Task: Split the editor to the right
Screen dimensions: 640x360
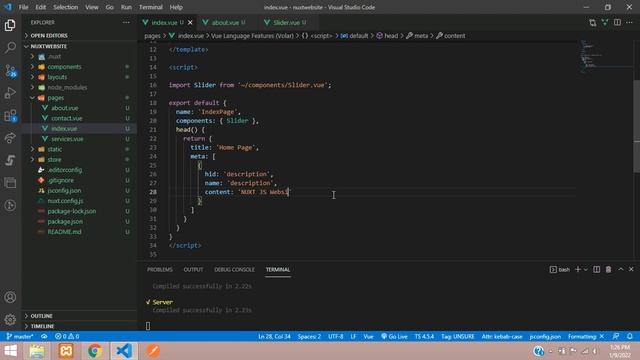Action: pyautogui.click(x=617, y=22)
